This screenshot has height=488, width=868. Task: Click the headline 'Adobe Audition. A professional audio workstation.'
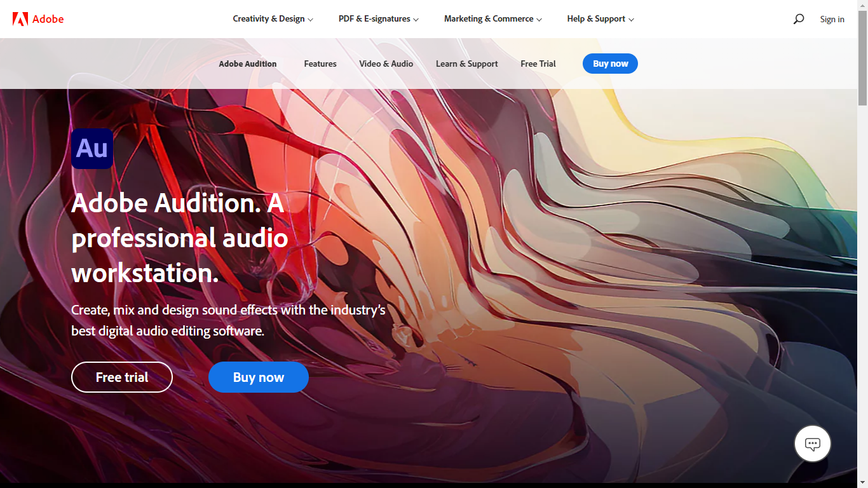click(180, 238)
